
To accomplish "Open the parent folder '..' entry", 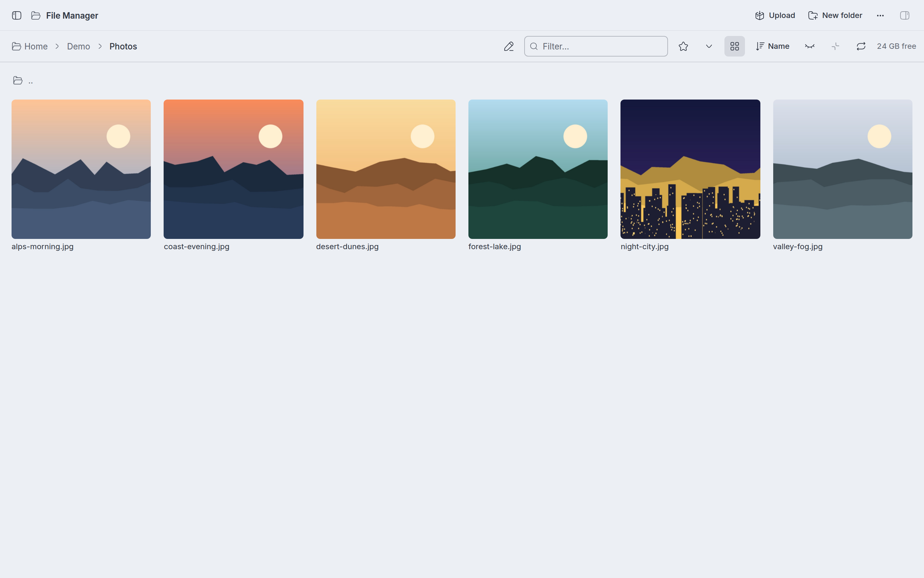I will pyautogui.click(x=23, y=80).
